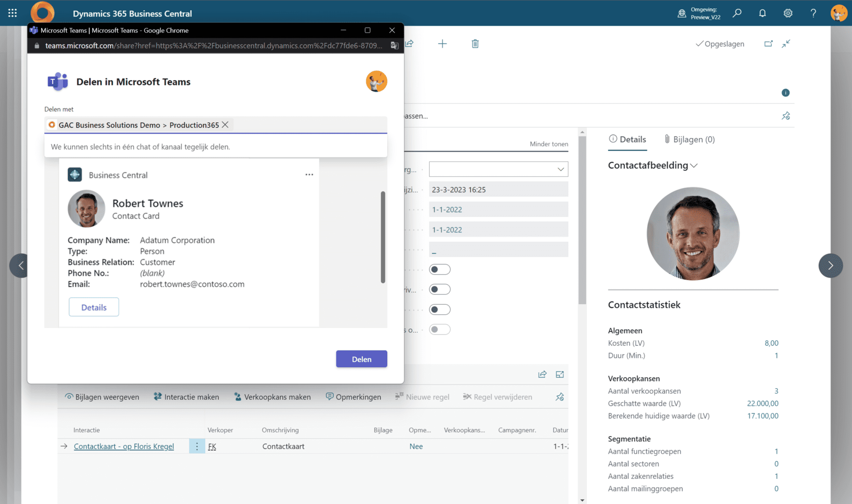Click the Delen met recipient input field
Viewport: 852px width, 504px height.
pos(216,125)
